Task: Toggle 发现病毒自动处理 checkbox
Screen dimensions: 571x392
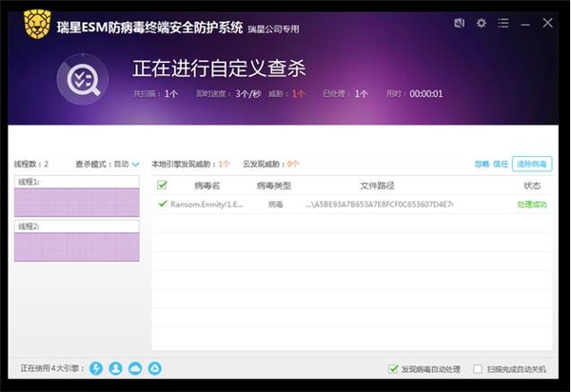Action: tap(392, 369)
